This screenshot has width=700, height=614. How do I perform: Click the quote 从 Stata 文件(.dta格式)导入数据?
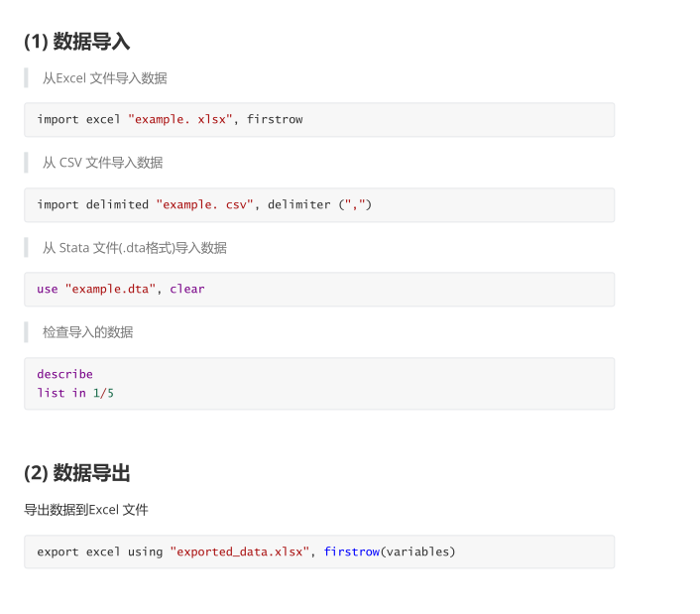(135, 247)
